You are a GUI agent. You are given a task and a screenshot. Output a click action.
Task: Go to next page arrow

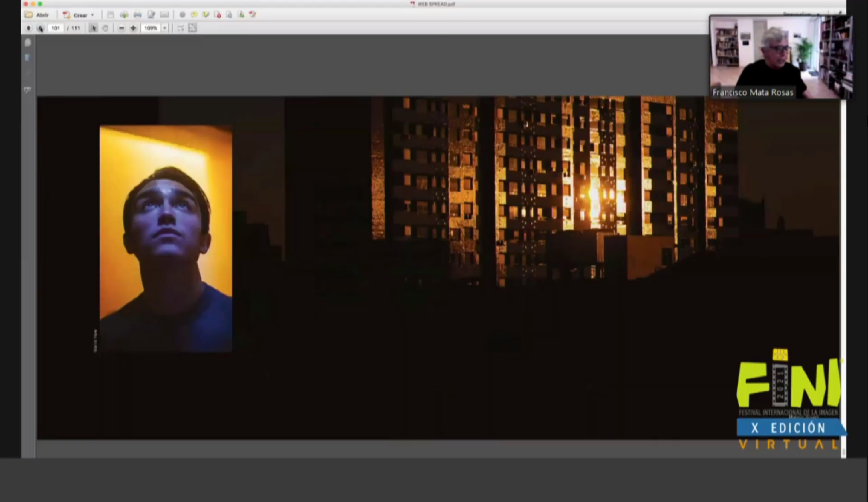40,28
